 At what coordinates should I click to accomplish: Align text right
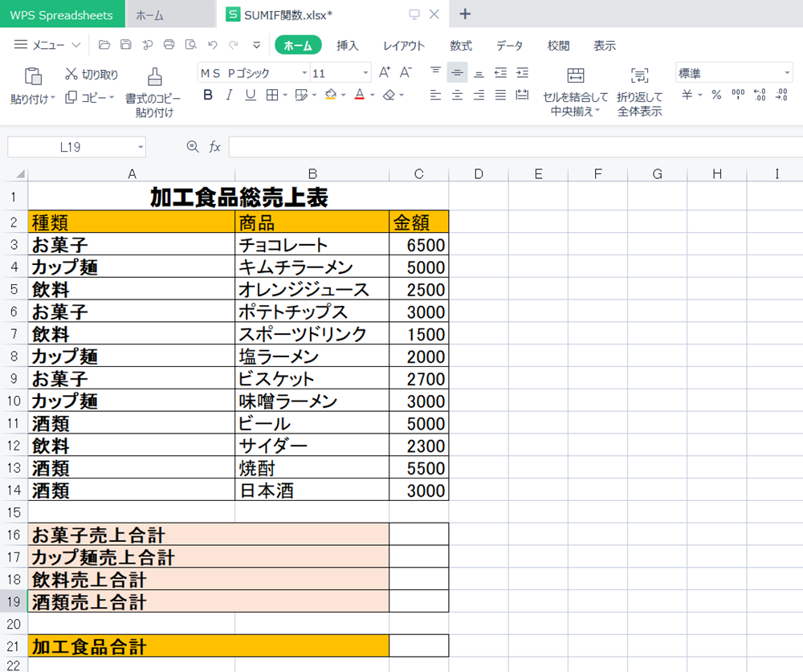click(479, 95)
